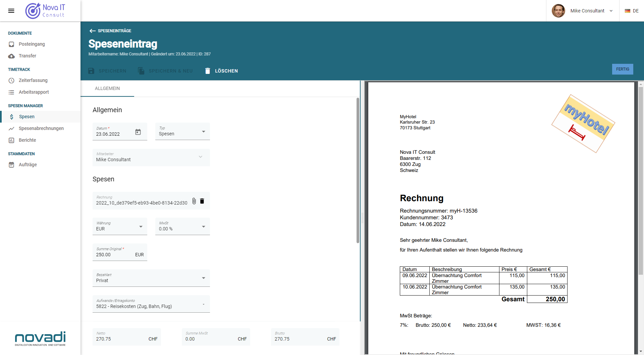
Task: Open the calendar date picker icon
Action: coord(138,132)
